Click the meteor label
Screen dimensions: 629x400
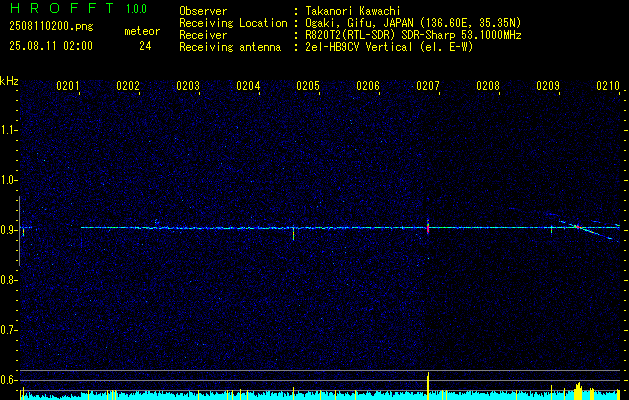(142, 31)
